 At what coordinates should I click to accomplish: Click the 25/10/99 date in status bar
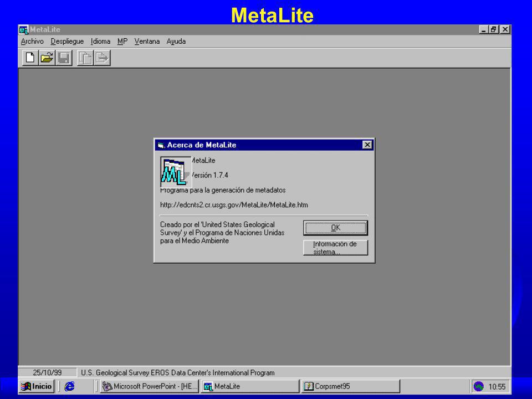[x=47, y=372]
